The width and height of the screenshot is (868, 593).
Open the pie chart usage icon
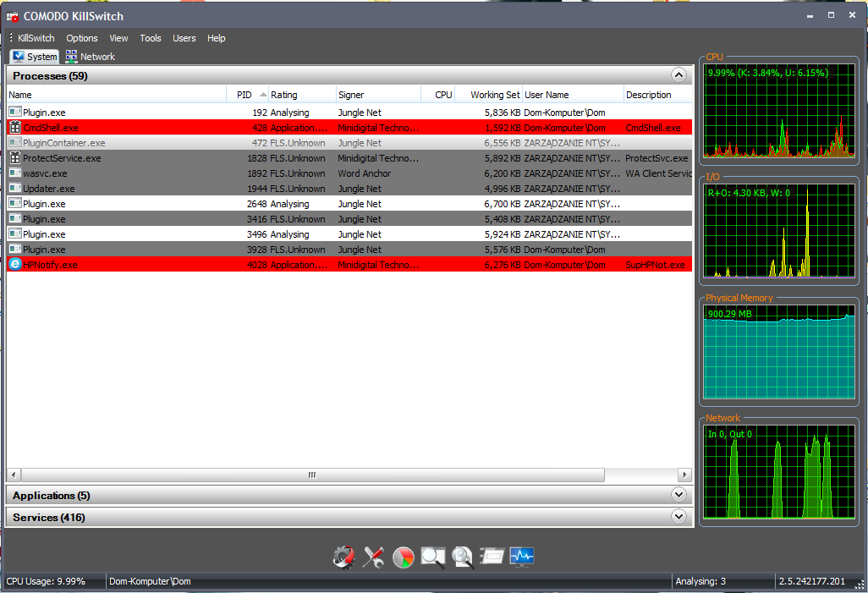tap(404, 557)
